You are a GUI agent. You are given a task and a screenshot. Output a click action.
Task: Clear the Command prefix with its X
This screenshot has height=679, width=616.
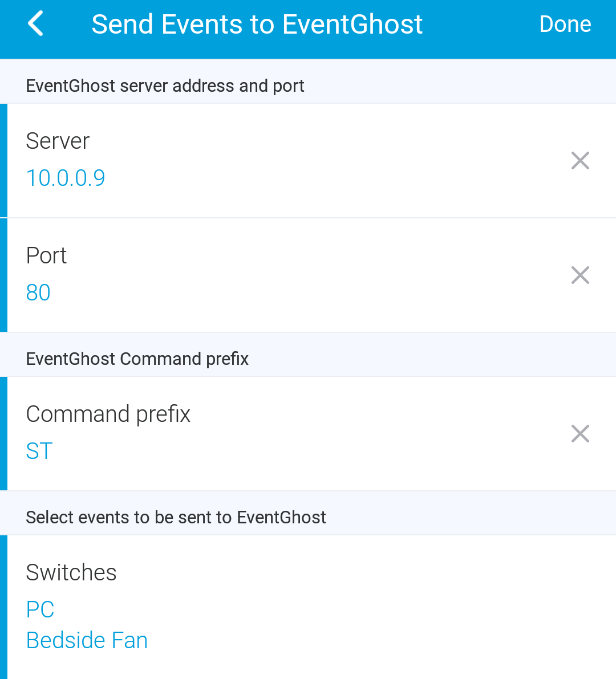580,434
